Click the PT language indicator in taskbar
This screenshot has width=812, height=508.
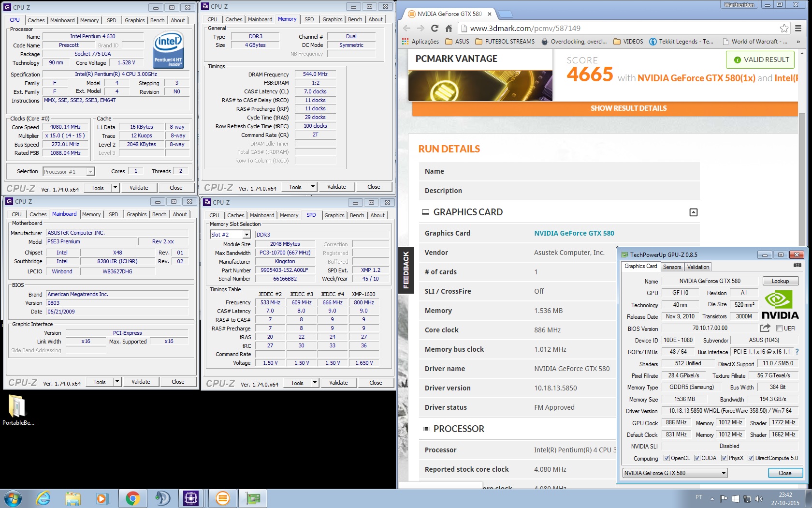coord(698,497)
